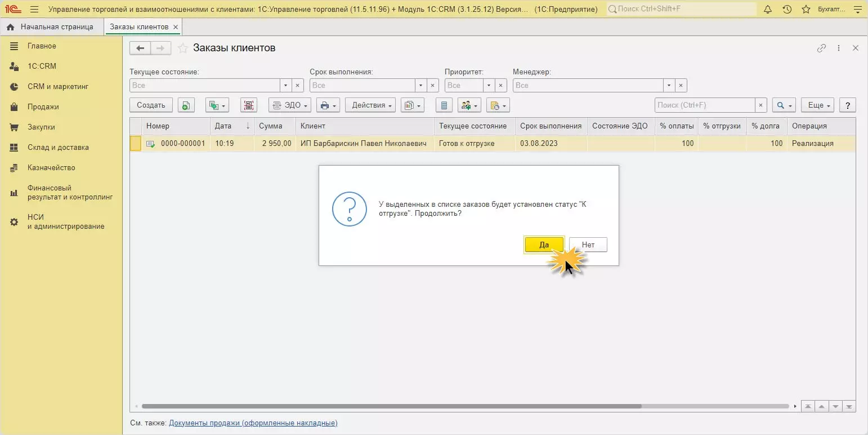Sort by the Клиент column header
The width and height of the screenshot is (868, 435).
point(365,126)
